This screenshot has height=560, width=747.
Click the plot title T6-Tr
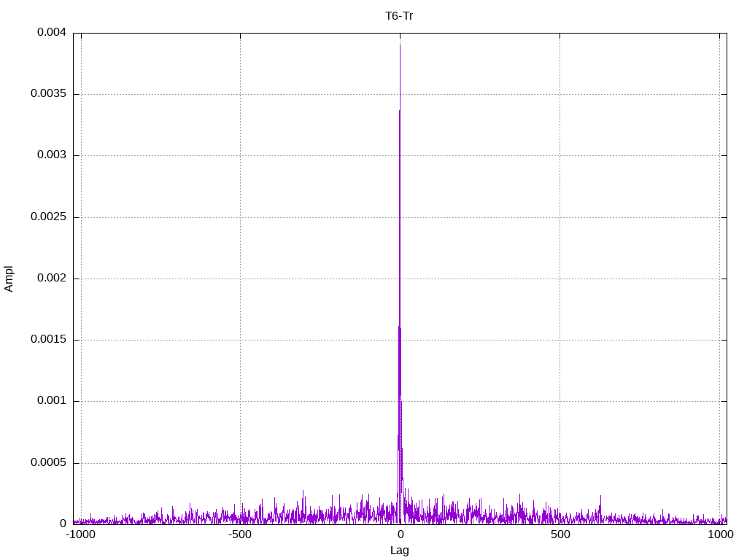399,16
